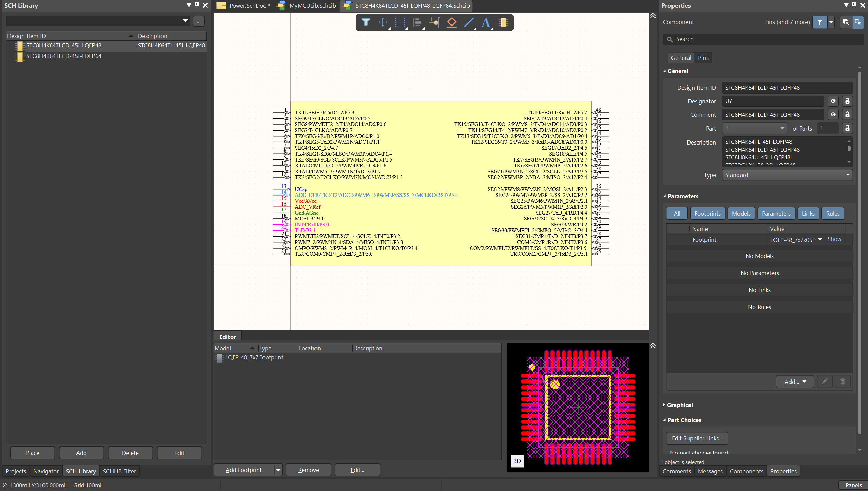The height and width of the screenshot is (491, 868).
Task: Select the rectangular selection tool
Action: pyautogui.click(x=400, y=22)
